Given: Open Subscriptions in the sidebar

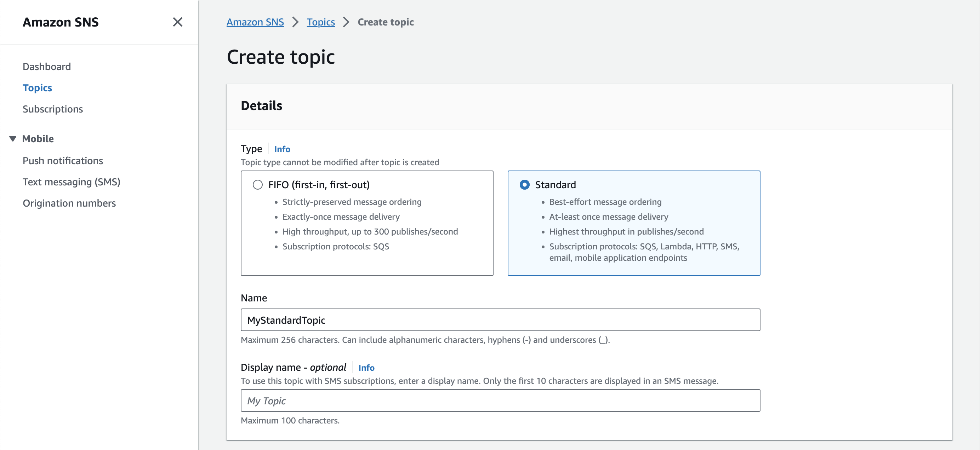Looking at the screenshot, I should [52, 109].
